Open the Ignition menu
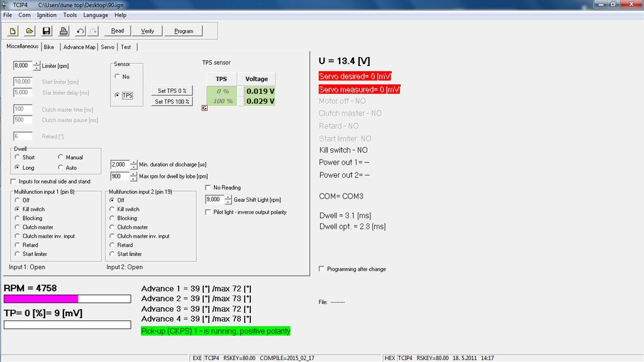 click(x=47, y=15)
